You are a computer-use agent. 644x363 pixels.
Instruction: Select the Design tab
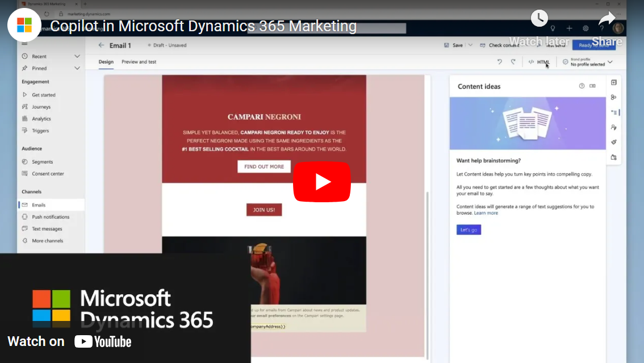[106, 61]
